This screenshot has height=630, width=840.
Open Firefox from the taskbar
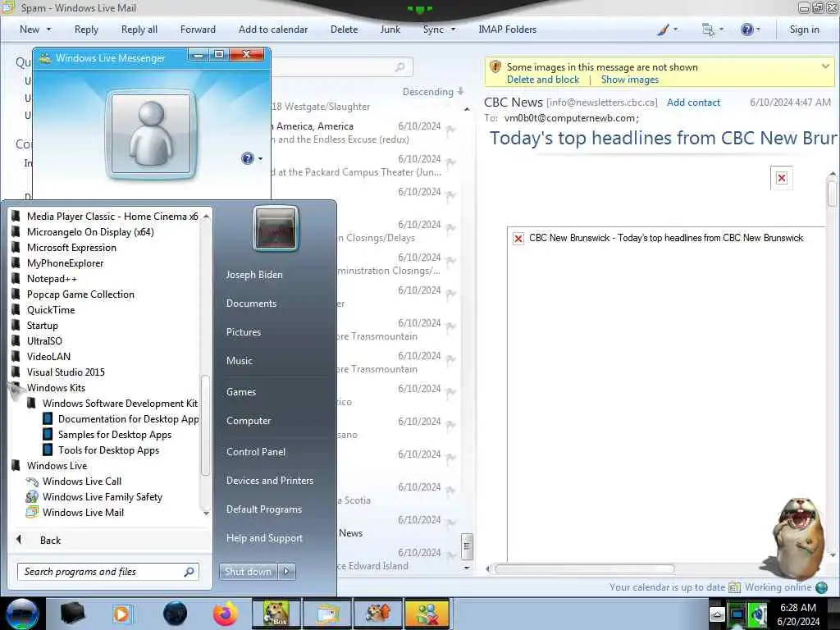pos(226,614)
